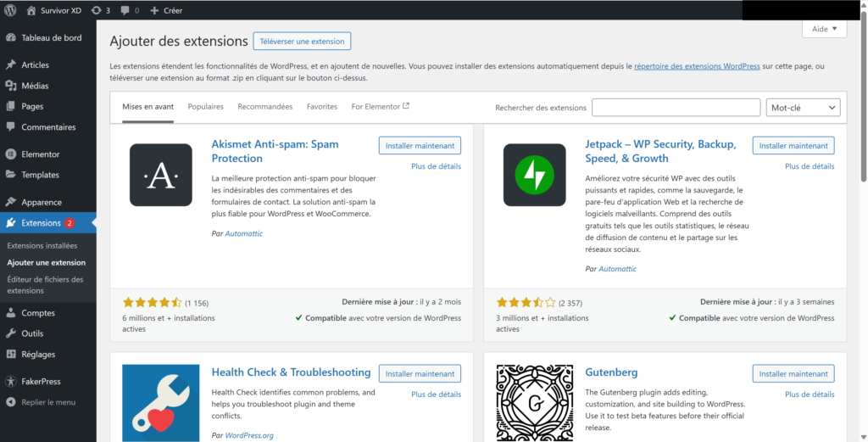
Task: Open the For Elementor external tab
Action: 380,107
